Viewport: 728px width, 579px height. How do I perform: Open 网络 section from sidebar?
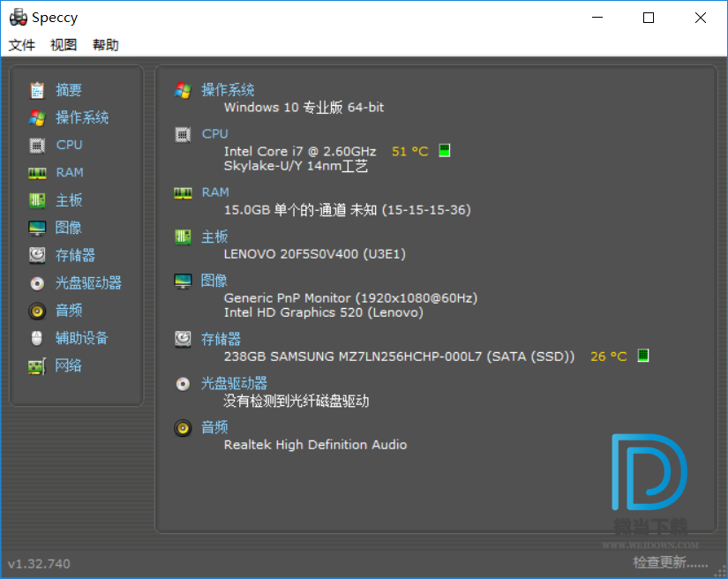click(68, 366)
